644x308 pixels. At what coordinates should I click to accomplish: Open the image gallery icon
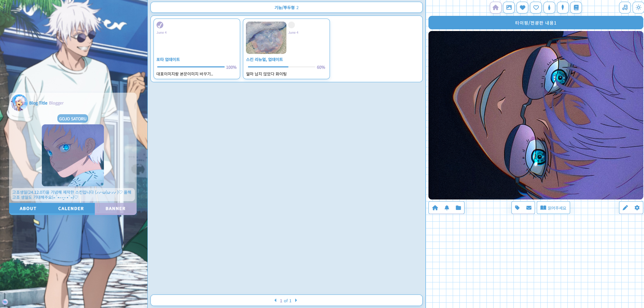(509, 7)
